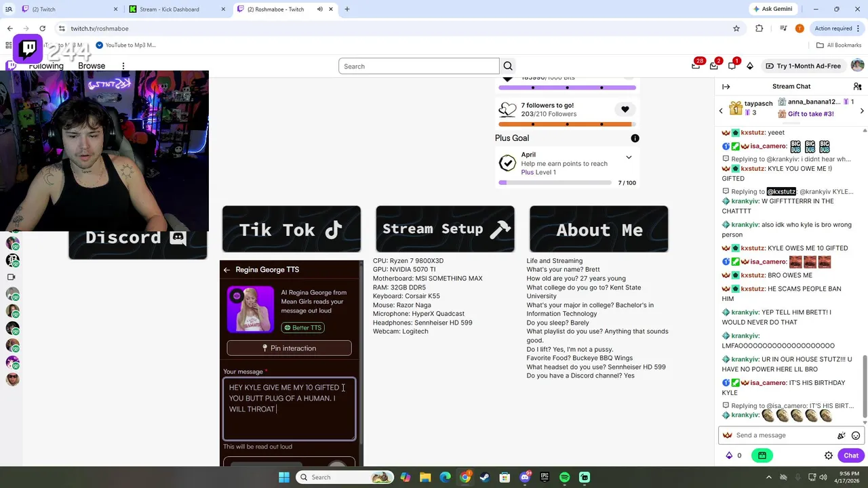Open the user avatar menu

pos(857,66)
